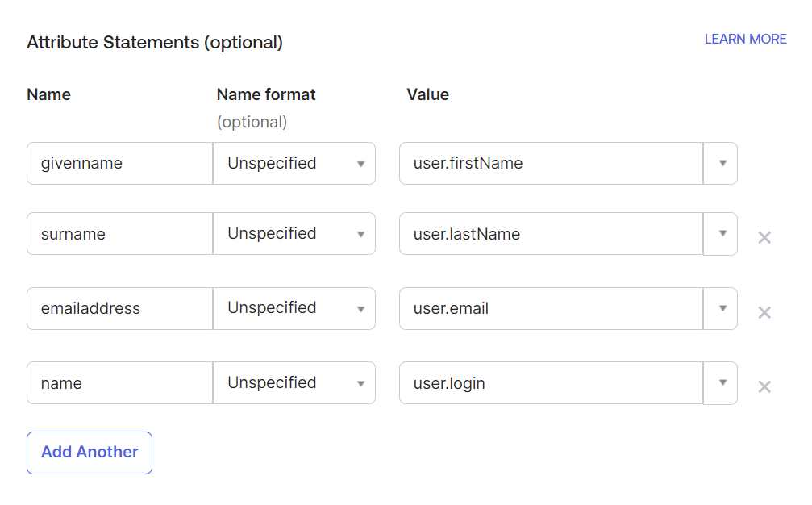Expand Name format dropdown for emailaddress
This screenshot has width=812, height=505.
[x=294, y=309]
